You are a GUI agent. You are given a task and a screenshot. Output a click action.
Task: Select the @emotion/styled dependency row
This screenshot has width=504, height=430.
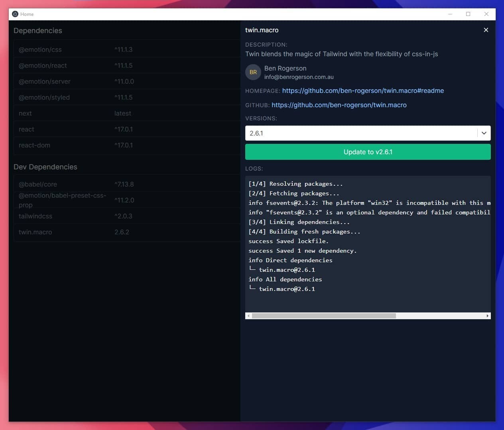127,97
